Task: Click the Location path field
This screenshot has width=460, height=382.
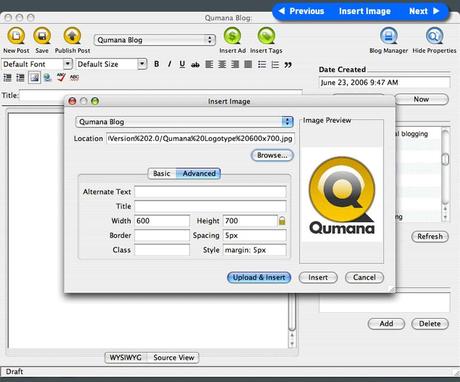Action: pyautogui.click(x=200, y=138)
